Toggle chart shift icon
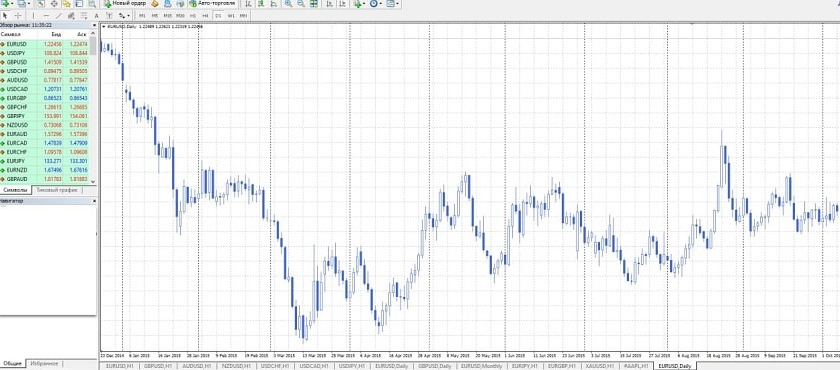840x370 pixels. pos(342,3)
